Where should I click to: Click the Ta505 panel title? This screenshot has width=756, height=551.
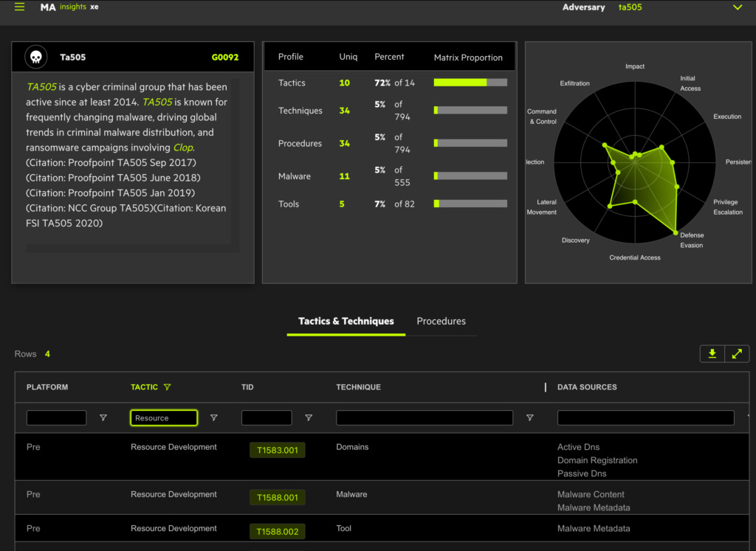point(73,58)
